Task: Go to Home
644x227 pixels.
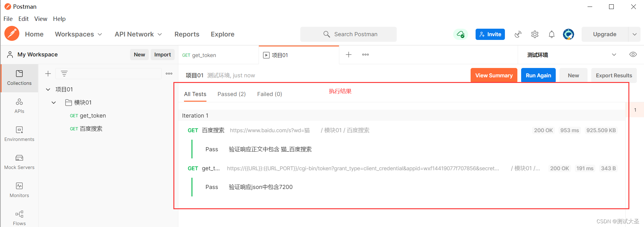Action: (34, 34)
